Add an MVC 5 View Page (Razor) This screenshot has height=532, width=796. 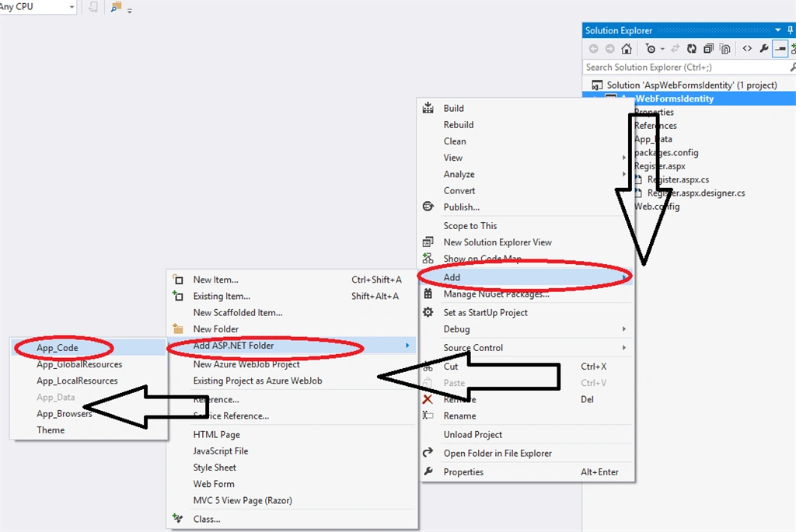(292, 500)
